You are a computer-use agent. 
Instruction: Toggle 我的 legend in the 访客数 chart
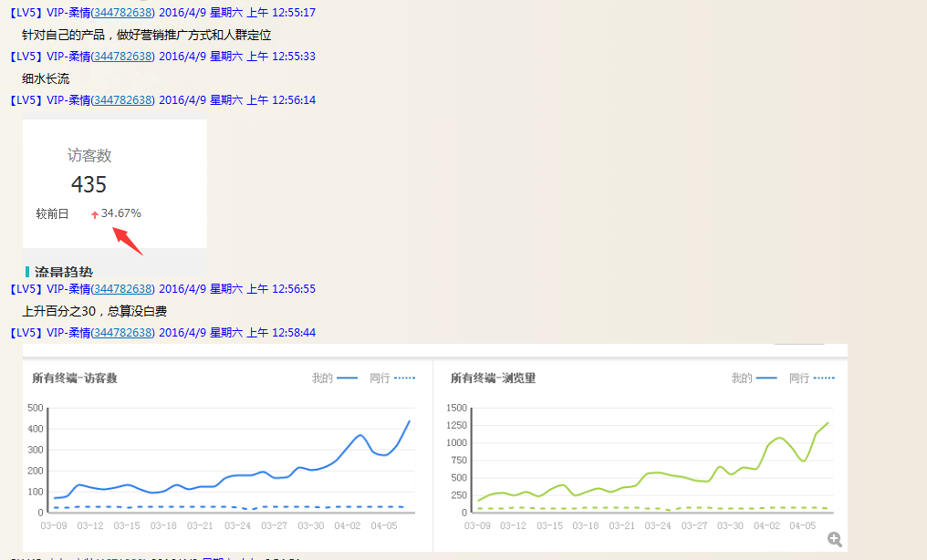click(334, 378)
